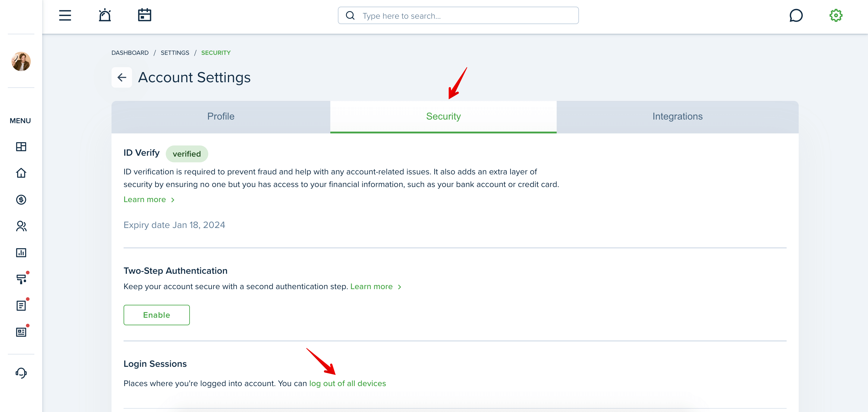Click the user avatar photo
868x412 pixels.
click(x=21, y=61)
